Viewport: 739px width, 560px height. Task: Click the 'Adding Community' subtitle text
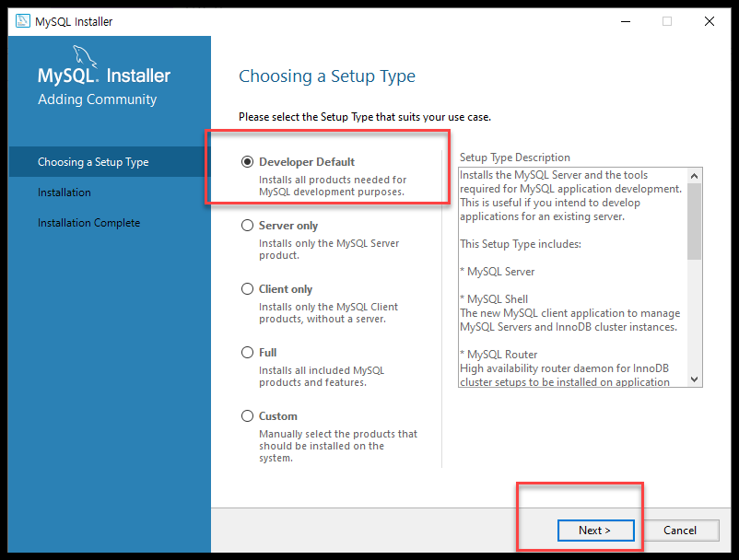98,99
